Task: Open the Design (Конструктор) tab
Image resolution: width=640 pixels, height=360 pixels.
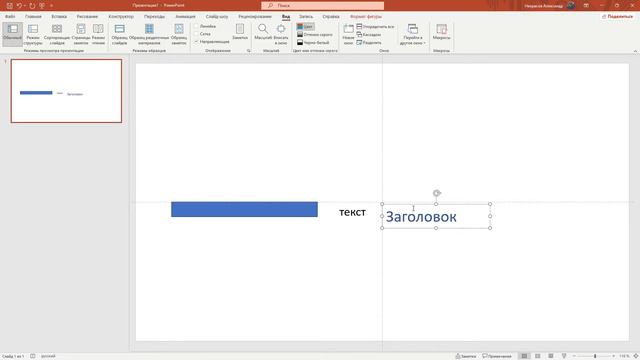Action: pos(121,17)
